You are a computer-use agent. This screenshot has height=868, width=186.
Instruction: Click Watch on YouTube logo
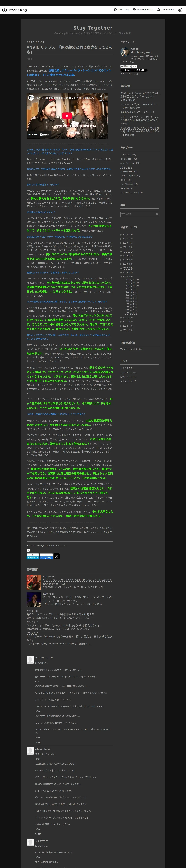point(39,134)
